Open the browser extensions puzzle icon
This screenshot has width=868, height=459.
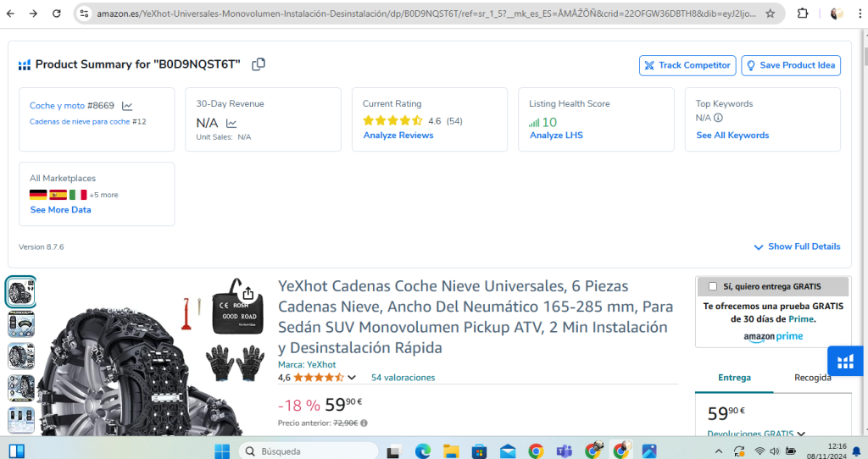[x=803, y=14]
